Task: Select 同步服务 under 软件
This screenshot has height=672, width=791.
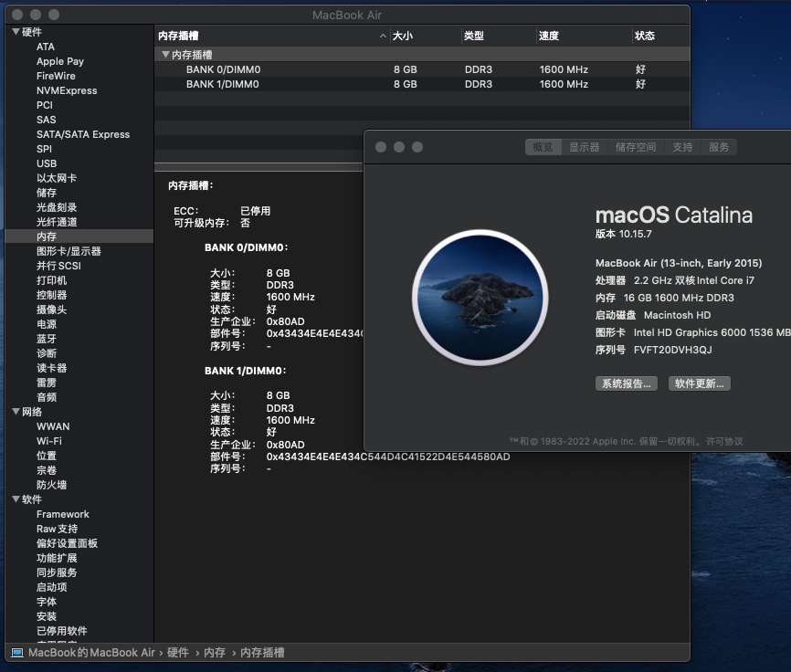Action: [57, 572]
